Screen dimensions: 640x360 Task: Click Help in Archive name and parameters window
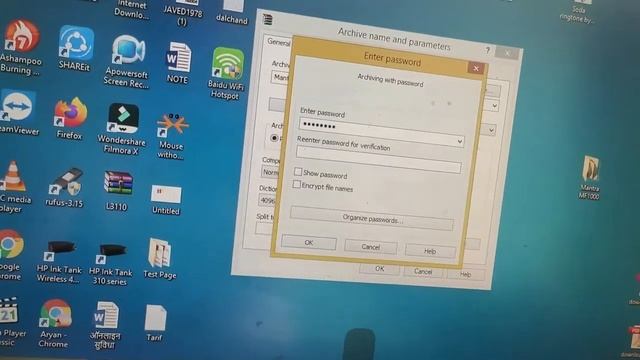(x=466, y=274)
